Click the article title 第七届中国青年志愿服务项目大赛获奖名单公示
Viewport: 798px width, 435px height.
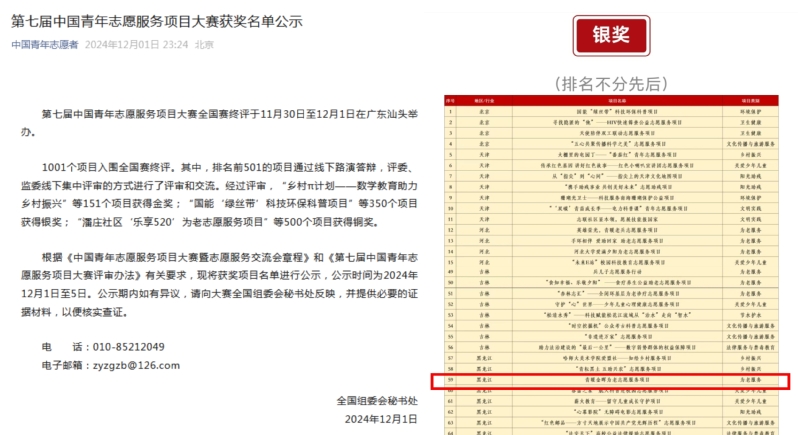click(x=157, y=21)
